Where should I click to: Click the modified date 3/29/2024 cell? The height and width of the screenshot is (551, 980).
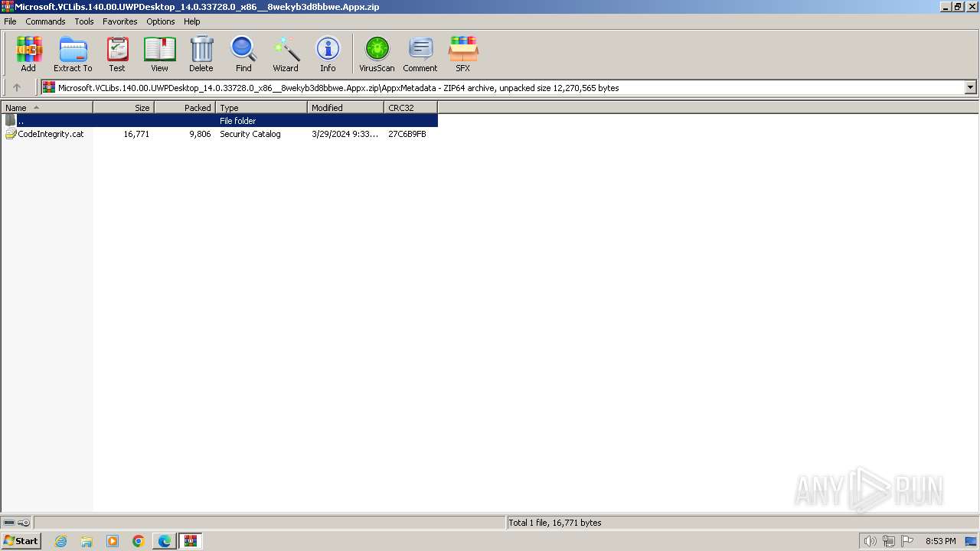point(345,134)
